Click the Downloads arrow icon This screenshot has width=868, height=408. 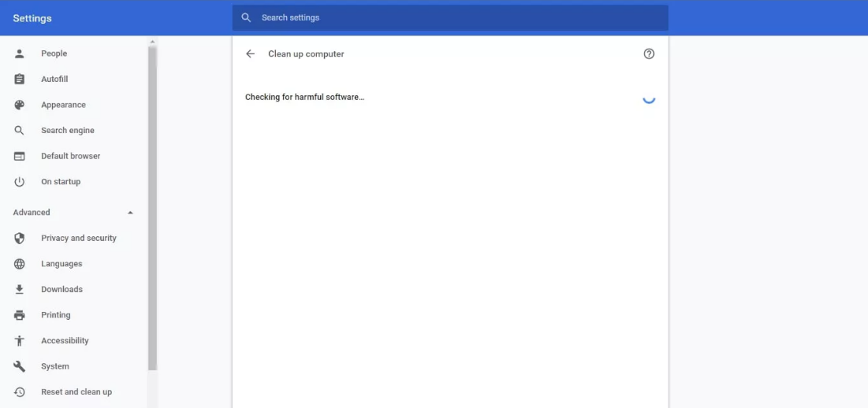[x=20, y=289]
